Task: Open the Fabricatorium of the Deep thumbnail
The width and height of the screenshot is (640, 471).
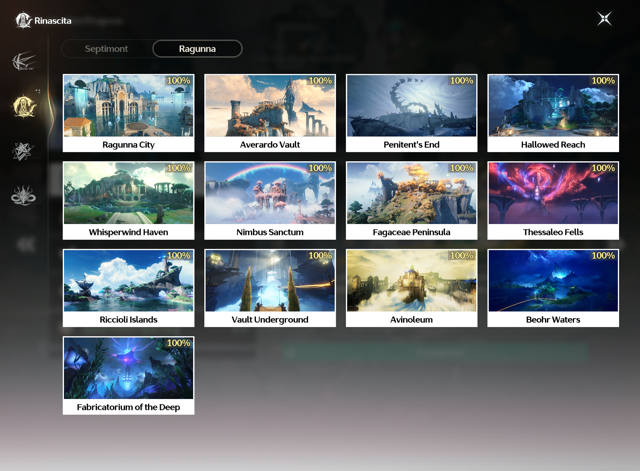Action: tap(129, 368)
